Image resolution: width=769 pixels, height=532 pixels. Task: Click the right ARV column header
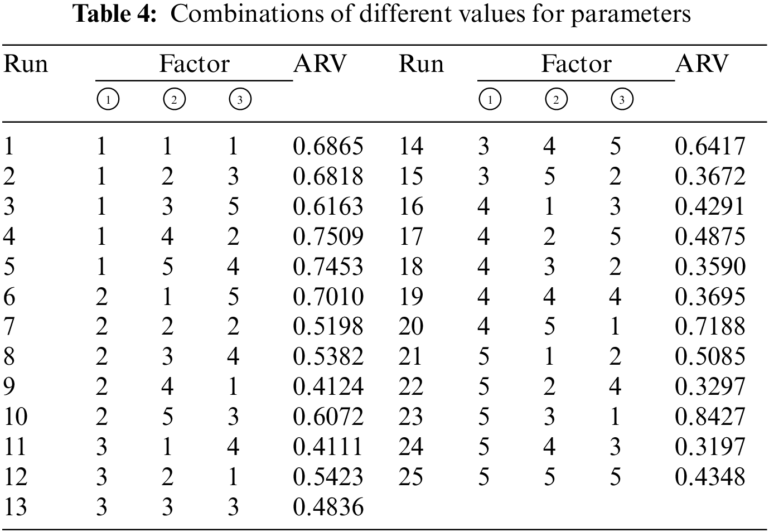click(702, 64)
